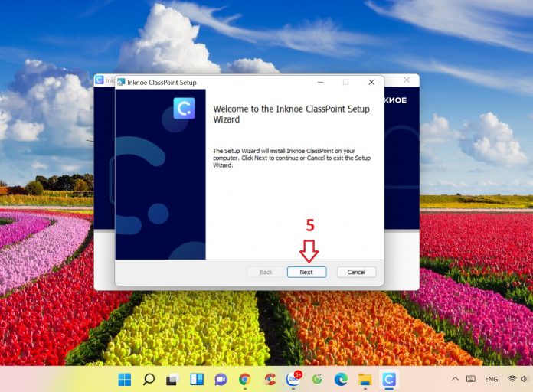Open the red CCleaner taskbar icon
Viewport: 533px width, 392px height.
point(269,379)
